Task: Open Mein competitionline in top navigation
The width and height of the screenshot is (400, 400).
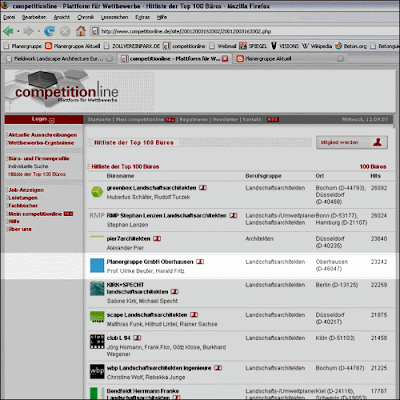Action: [140, 119]
